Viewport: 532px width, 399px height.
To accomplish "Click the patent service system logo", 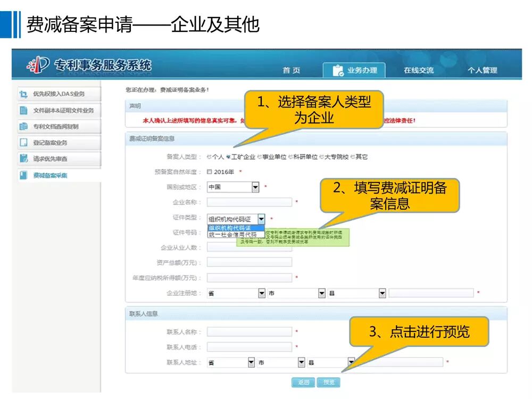I will (38, 64).
